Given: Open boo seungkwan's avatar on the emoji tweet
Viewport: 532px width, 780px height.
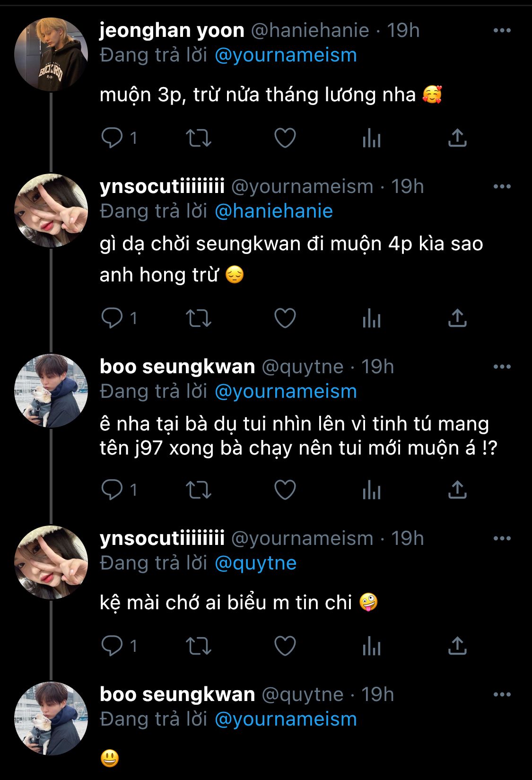Looking at the screenshot, I should [x=51, y=718].
